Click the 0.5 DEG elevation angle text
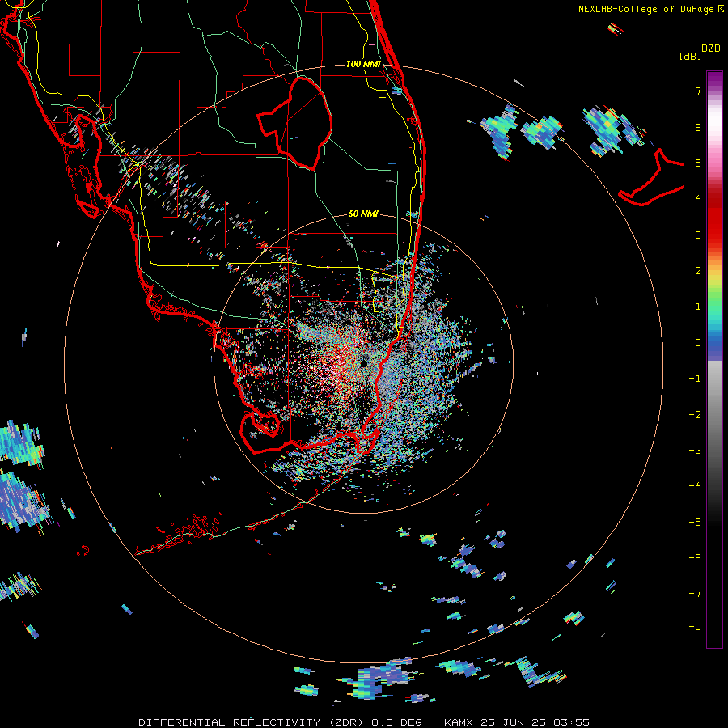728x728 pixels. (x=396, y=722)
